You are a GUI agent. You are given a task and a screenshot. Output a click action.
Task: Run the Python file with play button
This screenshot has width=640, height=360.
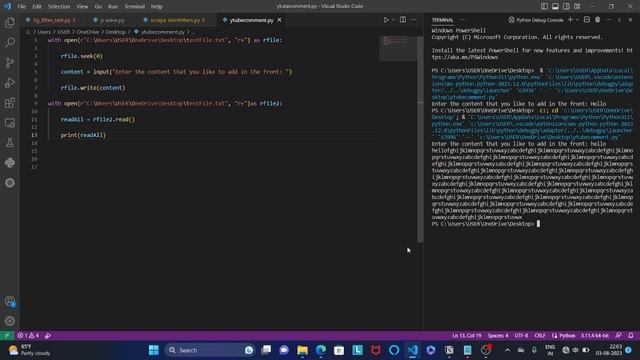click(x=386, y=20)
